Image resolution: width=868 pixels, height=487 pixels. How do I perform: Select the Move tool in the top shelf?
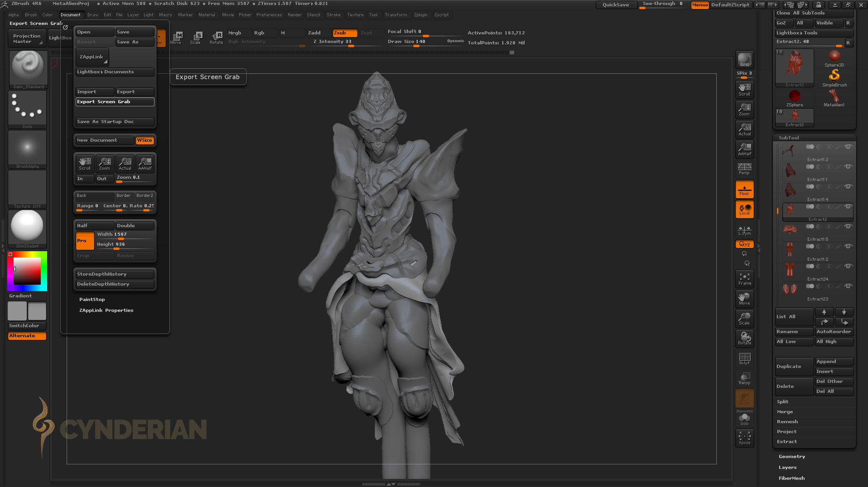pos(176,38)
